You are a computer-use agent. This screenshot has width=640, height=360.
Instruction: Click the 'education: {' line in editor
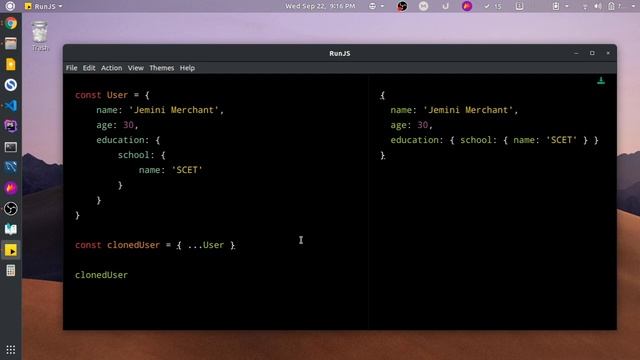128,140
